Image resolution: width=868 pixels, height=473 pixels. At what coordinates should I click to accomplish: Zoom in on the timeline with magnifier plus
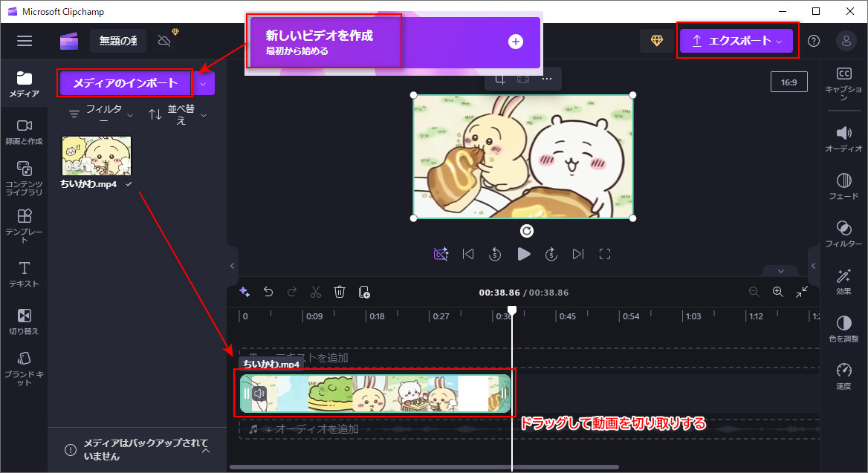click(778, 292)
